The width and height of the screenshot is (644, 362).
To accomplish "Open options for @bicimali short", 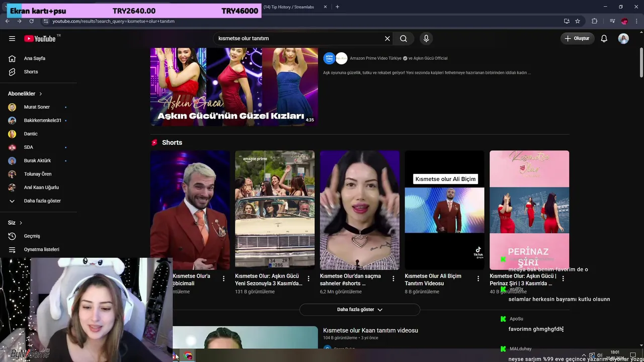I will pos(223,278).
